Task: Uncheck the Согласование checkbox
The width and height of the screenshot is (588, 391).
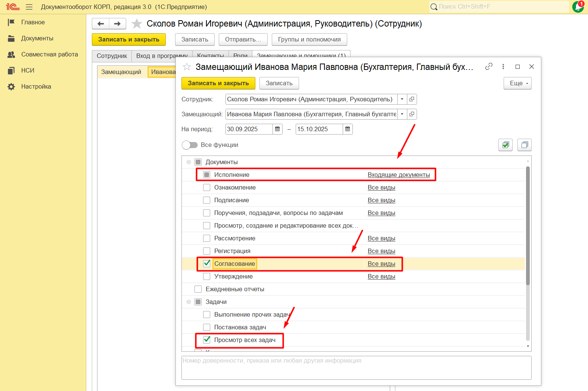Action: pos(207,264)
